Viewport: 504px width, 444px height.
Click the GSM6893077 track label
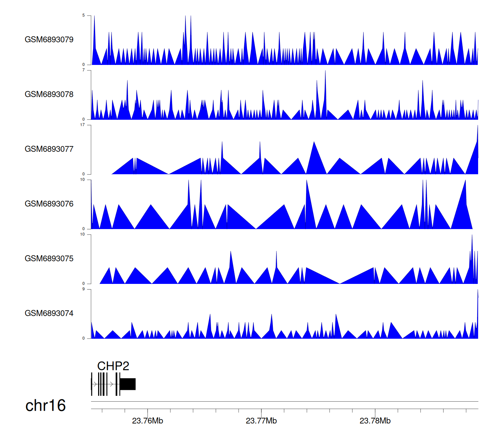tap(49, 149)
